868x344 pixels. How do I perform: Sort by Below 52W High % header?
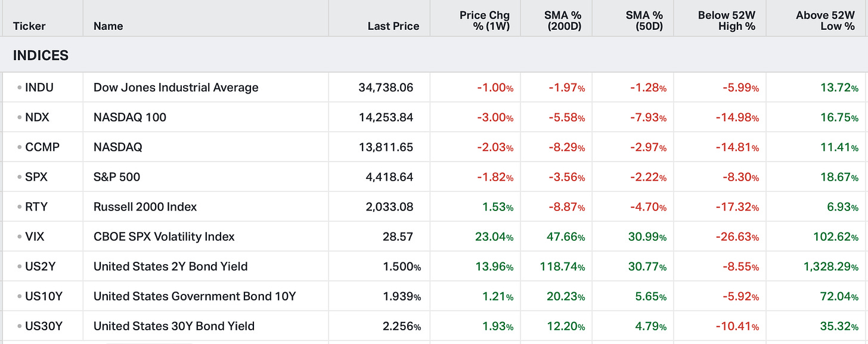pos(726,21)
